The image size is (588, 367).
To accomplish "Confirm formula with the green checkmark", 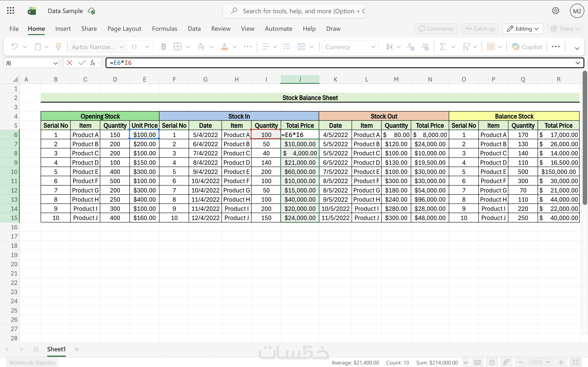I will [82, 63].
